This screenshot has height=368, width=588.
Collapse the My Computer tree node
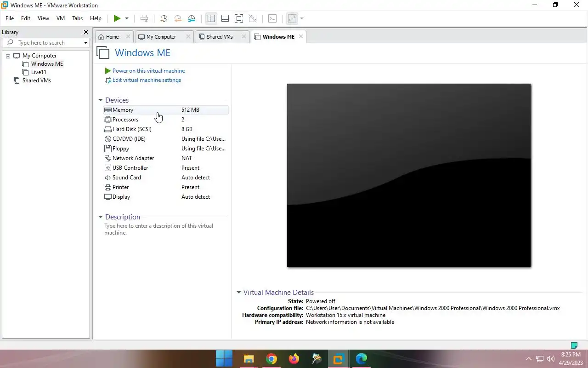(8, 56)
